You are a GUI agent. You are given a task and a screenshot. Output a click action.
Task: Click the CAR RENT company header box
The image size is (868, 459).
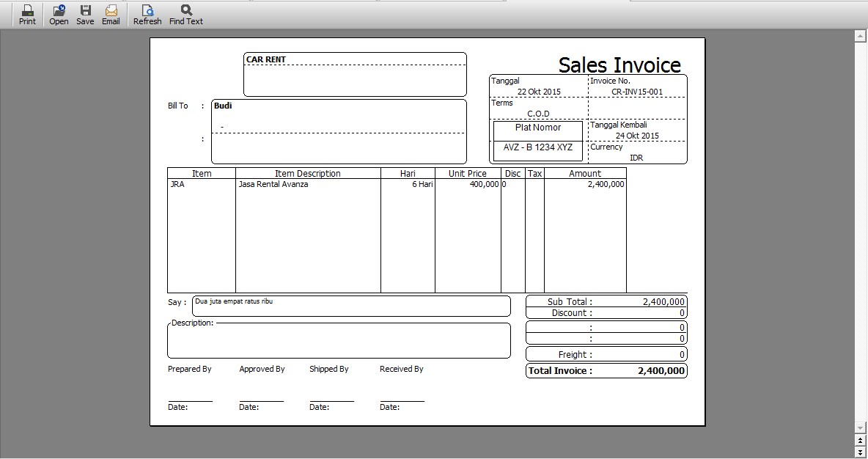355,75
